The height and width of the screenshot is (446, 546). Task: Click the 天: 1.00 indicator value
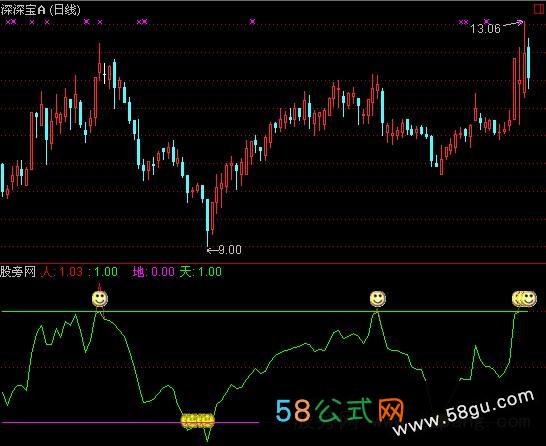[201, 271]
